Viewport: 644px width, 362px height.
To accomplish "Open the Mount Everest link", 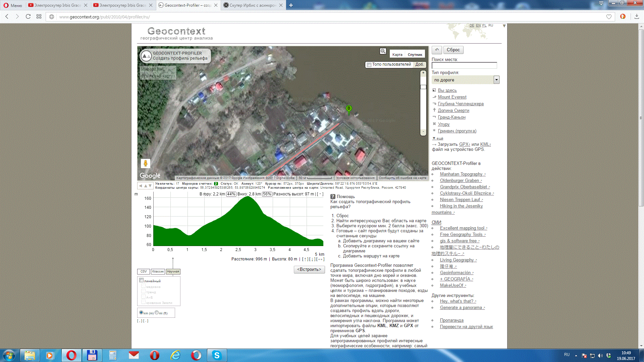I will (452, 97).
